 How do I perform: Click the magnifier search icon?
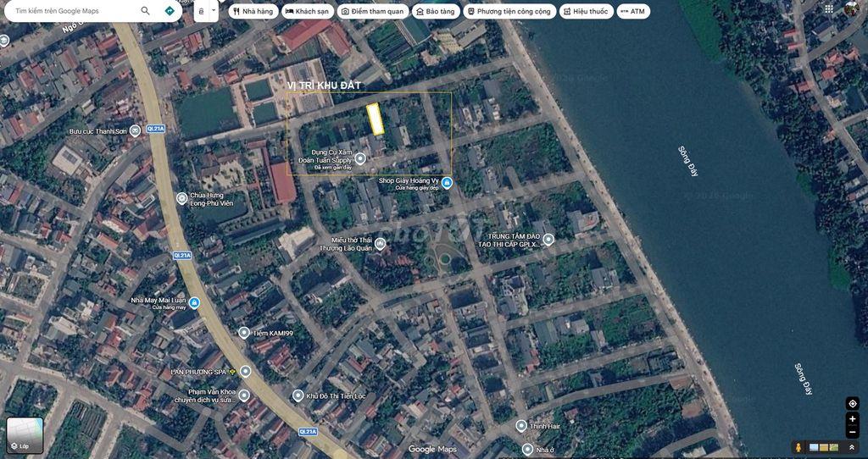click(145, 10)
